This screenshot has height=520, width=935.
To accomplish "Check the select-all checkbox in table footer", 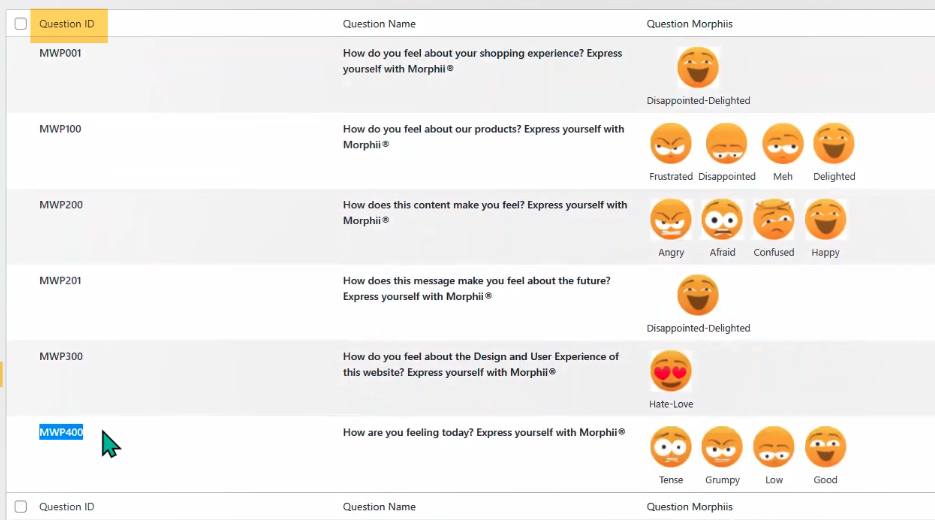I will tap(21, 507).
